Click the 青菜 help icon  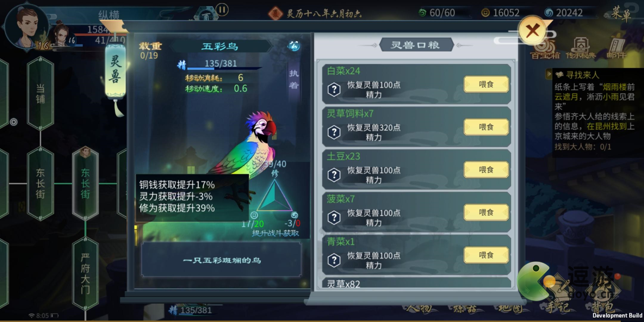[334, 260]
